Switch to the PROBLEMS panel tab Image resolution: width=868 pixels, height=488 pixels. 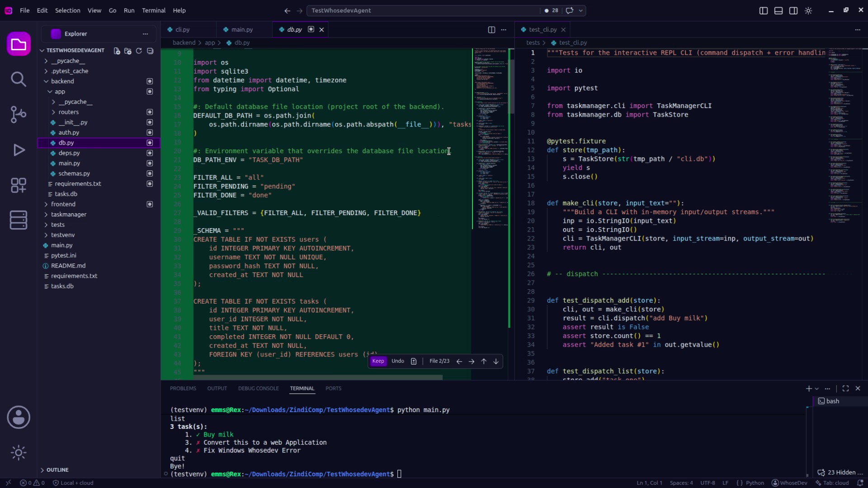tap(183, 389)
